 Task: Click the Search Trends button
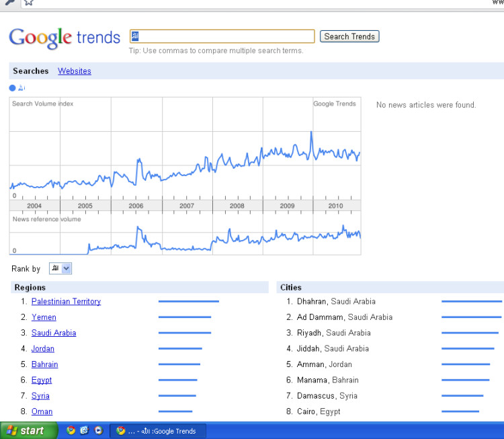pos(349,36)
